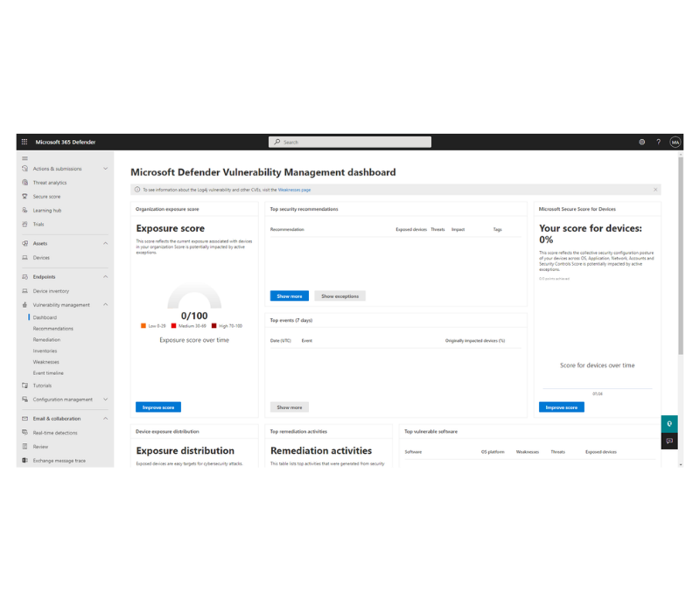This screenshot has height=612, width=700.
Task: Select Weaknesses in Vulnerability management
Action: (x=46, y=361)
